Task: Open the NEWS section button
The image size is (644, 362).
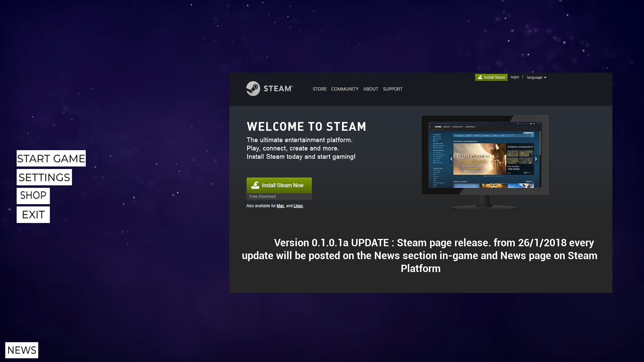Action: pyautogui.click(x=22, y=350)
